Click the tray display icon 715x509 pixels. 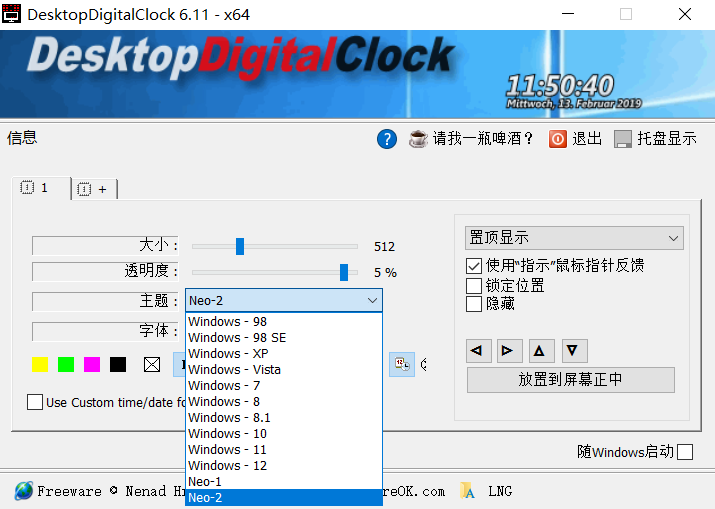click(622, 139)
